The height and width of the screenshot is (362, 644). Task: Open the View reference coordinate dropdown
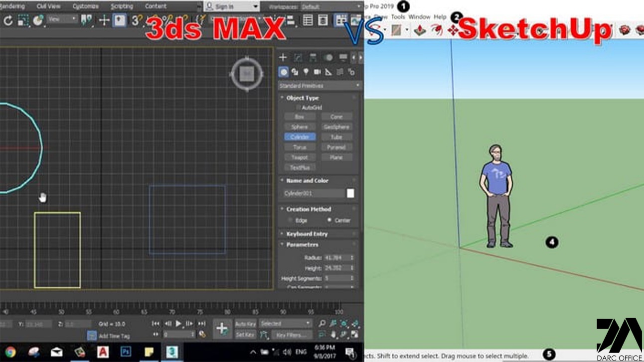63,19
